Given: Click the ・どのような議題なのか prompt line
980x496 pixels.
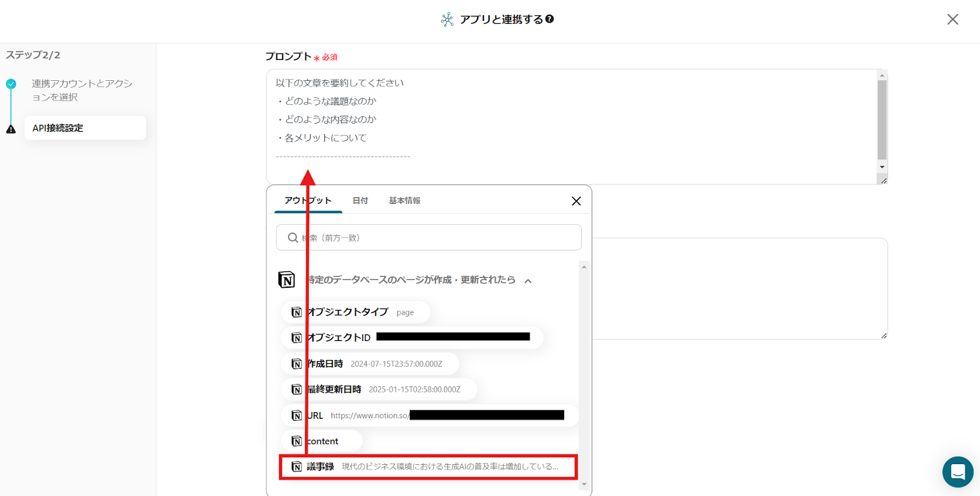Looking at the screenshot, I should tap(326, 101).
